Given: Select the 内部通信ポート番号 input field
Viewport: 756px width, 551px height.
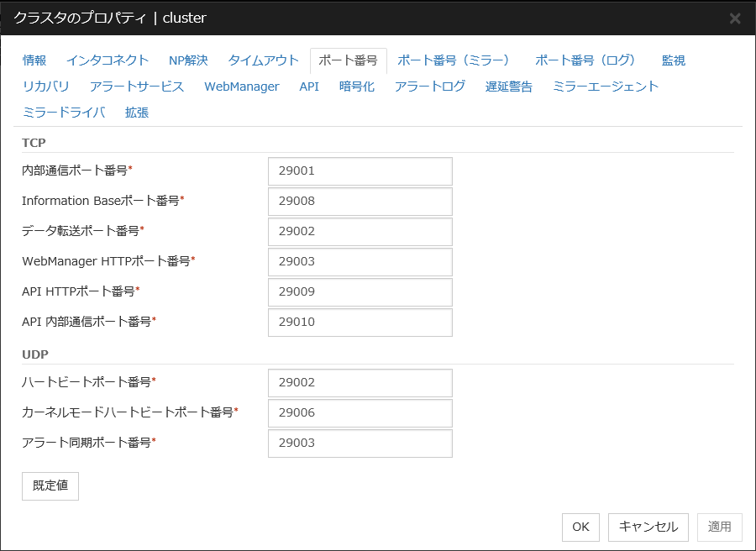Looking at the screenshot, I should pyautogui.click(x=360, y=171).
